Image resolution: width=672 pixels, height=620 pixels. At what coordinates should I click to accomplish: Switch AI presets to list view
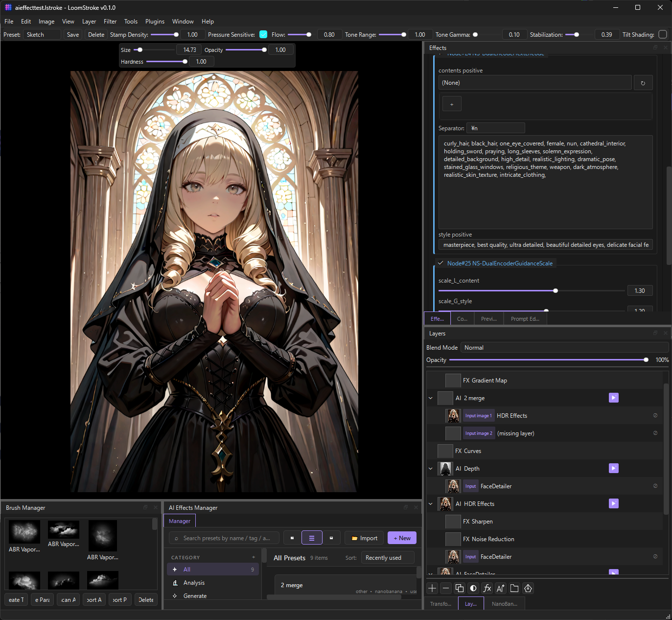tap(312, 538)
